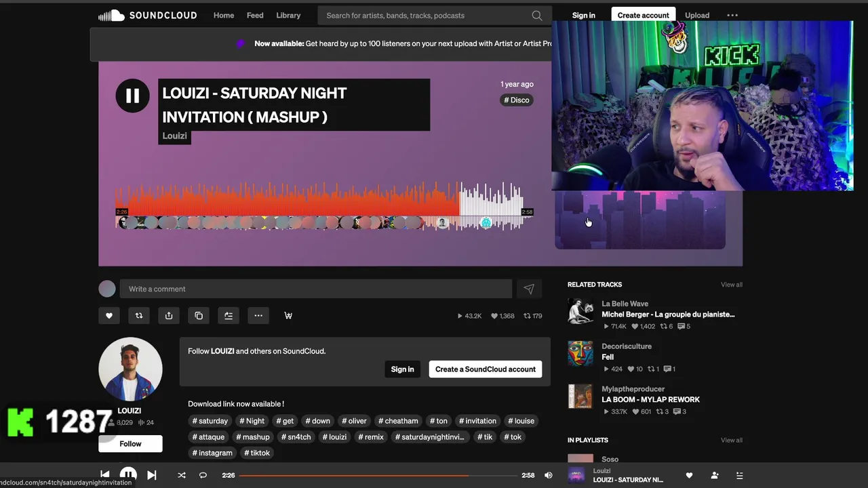Image resolution: width=868 pixels, height=488 pixels.
Task: Open the mashup tag
Action: point(252,437)
